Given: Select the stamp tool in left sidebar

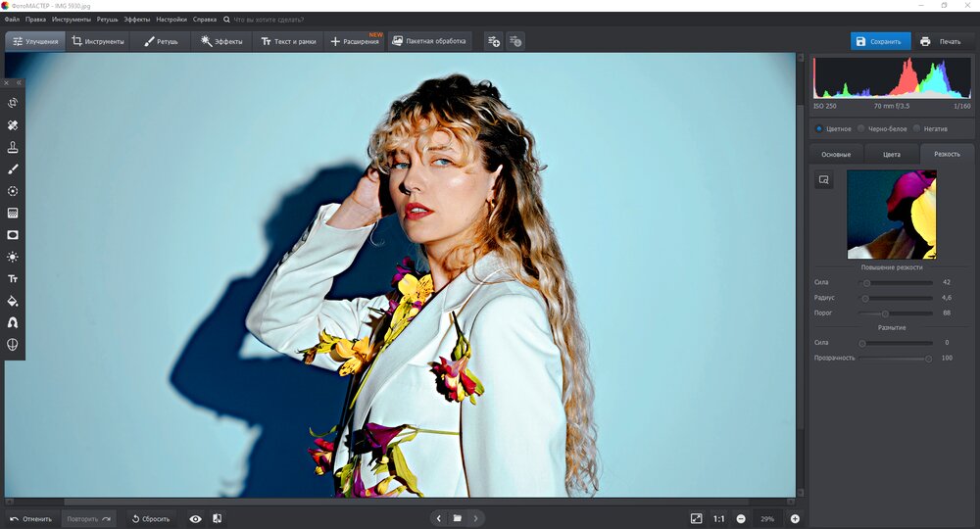Looking at the screenshot, I should 13,147.
